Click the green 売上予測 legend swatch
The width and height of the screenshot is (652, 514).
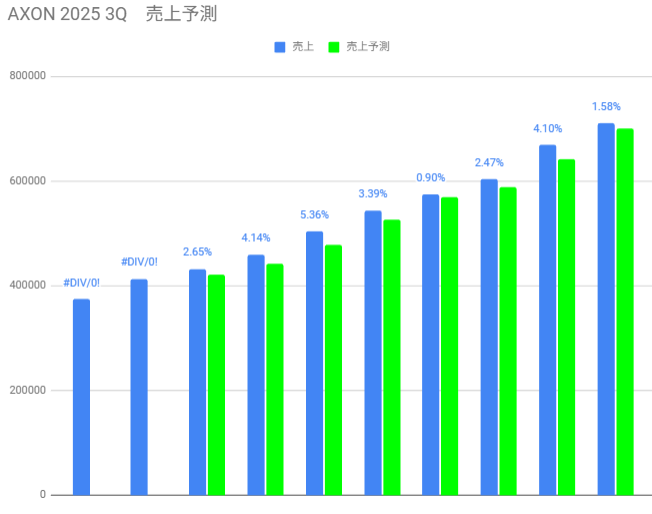pyautogui.click(x=334, y=47)
